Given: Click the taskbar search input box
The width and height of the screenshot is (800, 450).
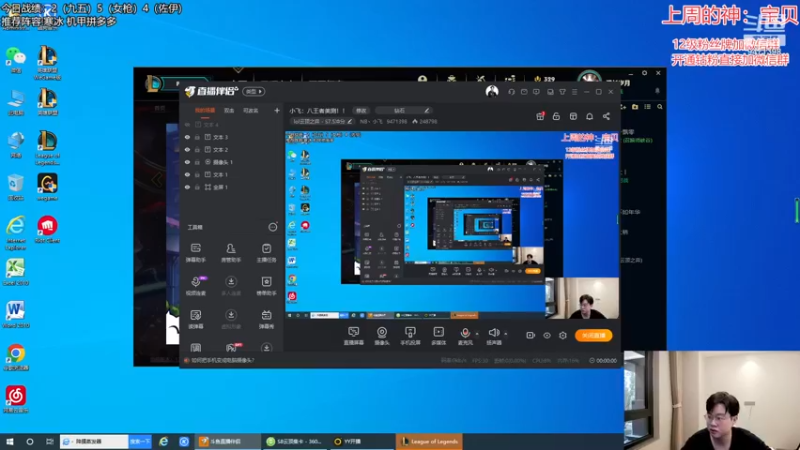Looking at the screenshot, I should pyautogui.click(x=94, y=441).
